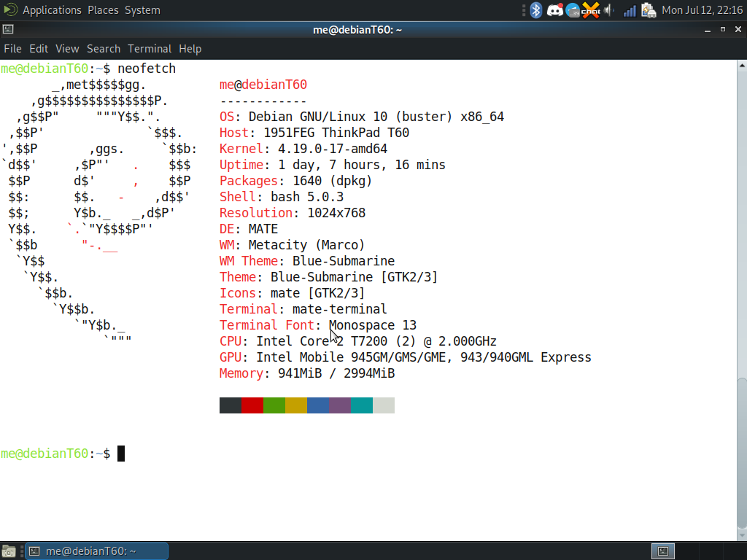Click the XChat tray icon
The height and width of the screenshot is (560, 747).
(x=591, y=10)
